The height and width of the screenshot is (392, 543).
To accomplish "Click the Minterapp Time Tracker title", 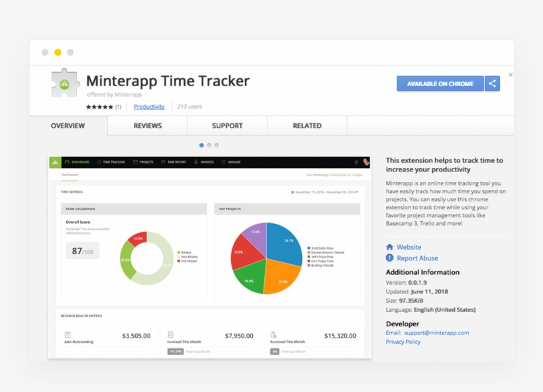I will pyautogui.click(x=168, y=81).
